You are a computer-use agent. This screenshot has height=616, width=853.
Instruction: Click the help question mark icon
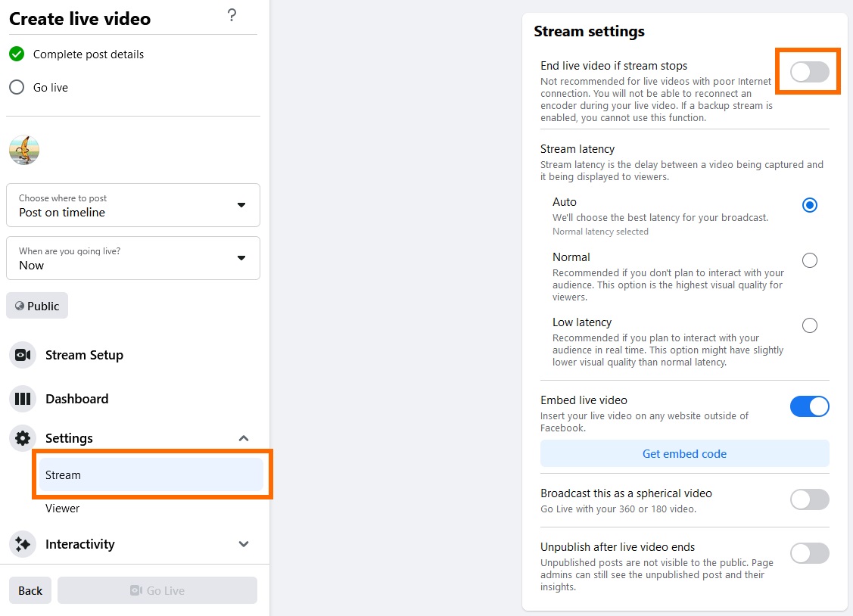click(x=232, y=15)
